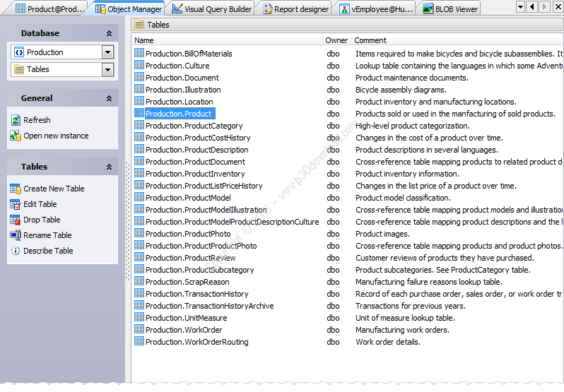Collapse the Tables actions panel section

109,167
